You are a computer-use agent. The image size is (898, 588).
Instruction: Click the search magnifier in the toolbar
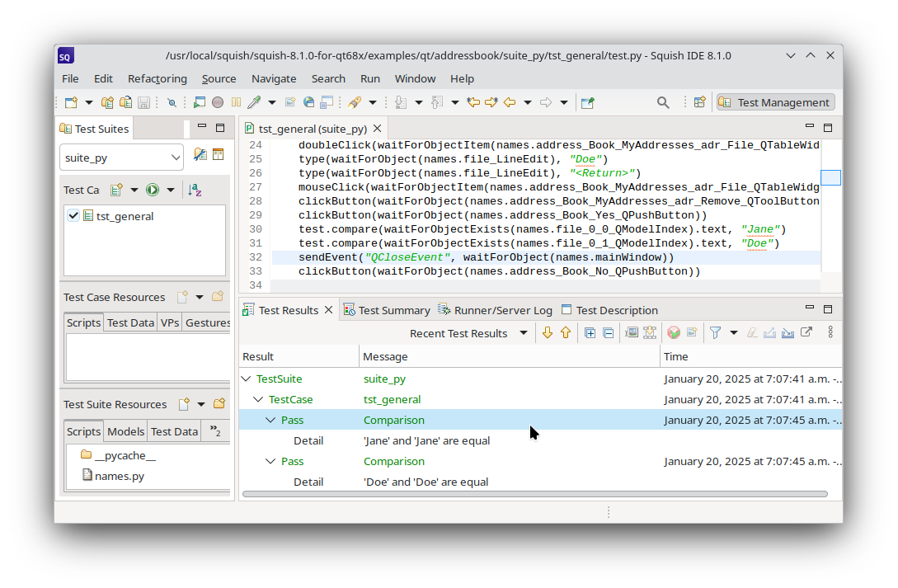663,102
